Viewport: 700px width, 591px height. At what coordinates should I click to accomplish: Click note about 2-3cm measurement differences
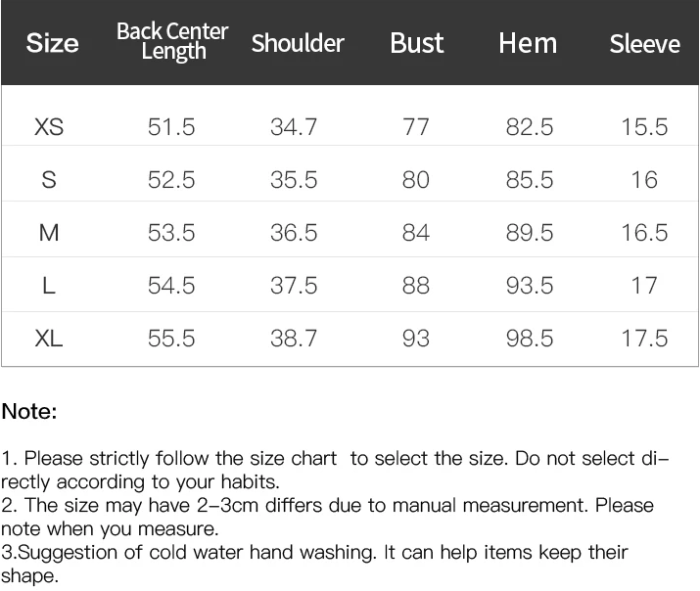pos(327,517)
